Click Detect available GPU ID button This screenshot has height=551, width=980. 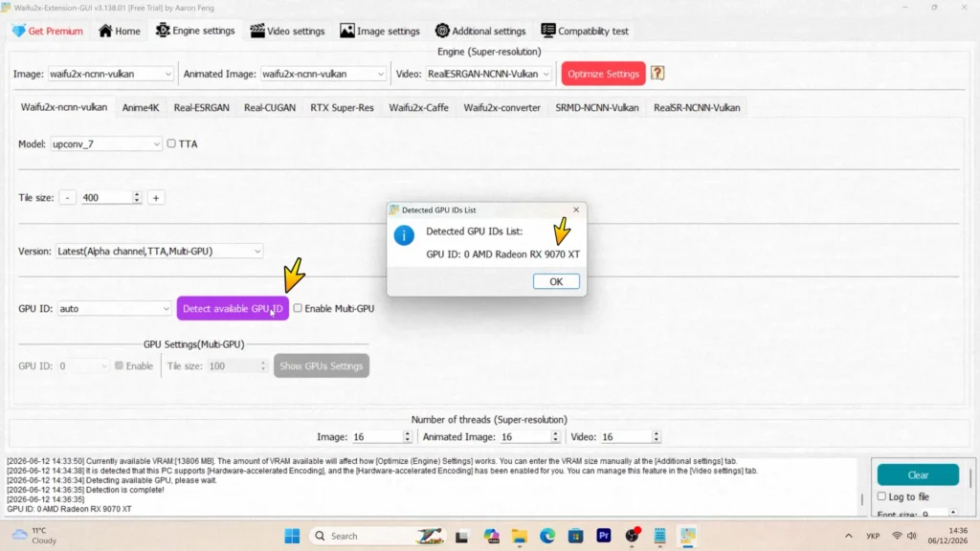(233, 309)
